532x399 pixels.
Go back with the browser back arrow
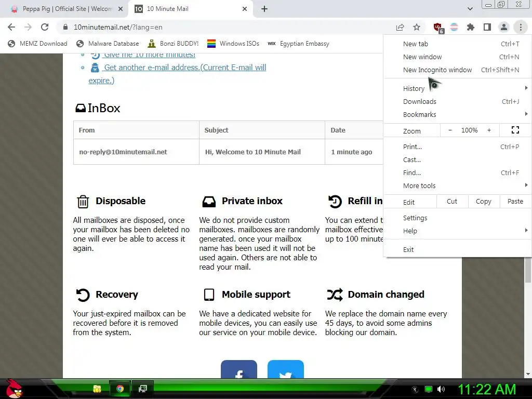(11, 27)
